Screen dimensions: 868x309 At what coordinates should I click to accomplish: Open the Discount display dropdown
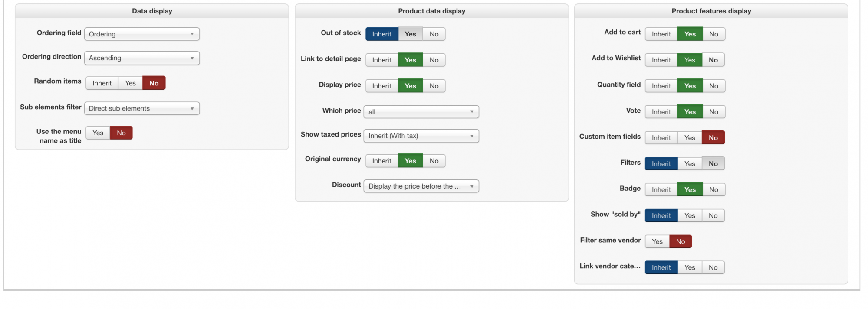click(x=421, y=186)
